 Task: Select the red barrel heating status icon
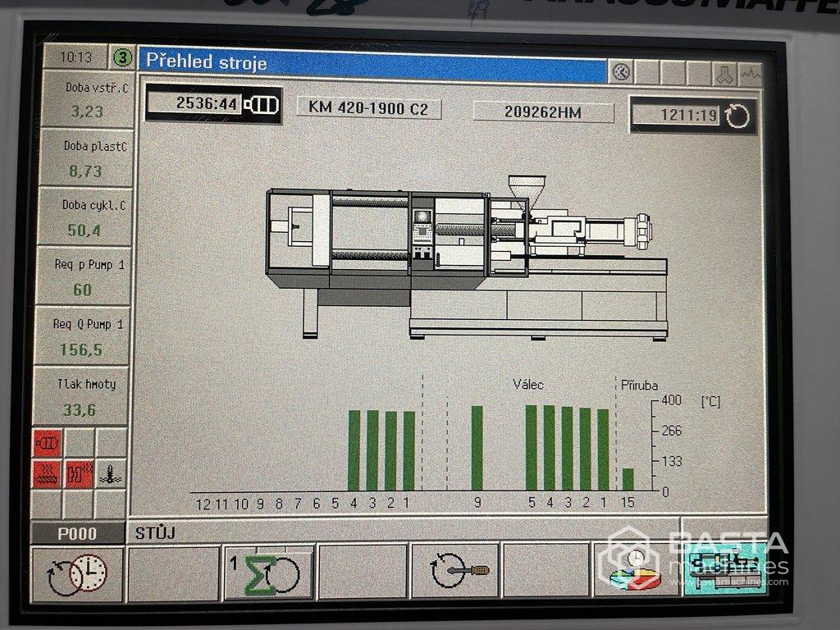[x=46, y=473]
